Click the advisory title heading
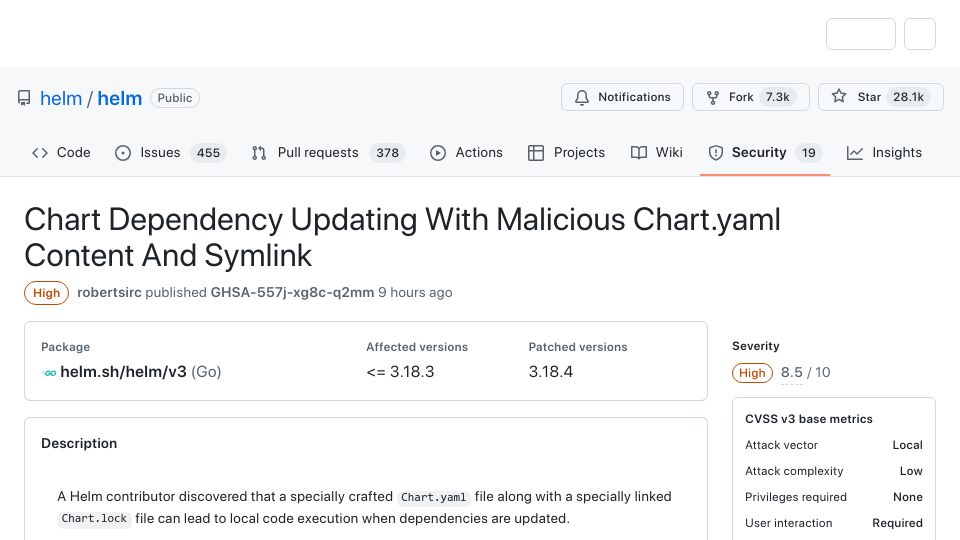Screen dimensions: 960x540 [402, 237]
